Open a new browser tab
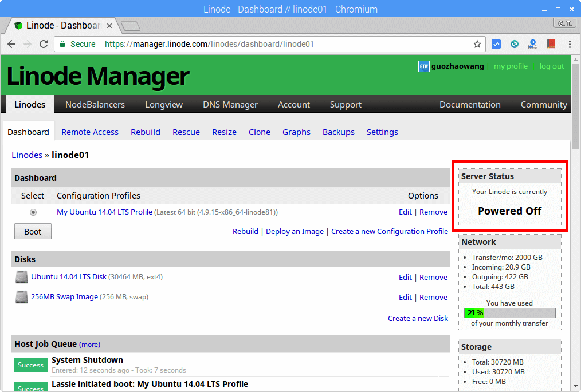Viewport: 581px width, 392px height. (131, 26)
